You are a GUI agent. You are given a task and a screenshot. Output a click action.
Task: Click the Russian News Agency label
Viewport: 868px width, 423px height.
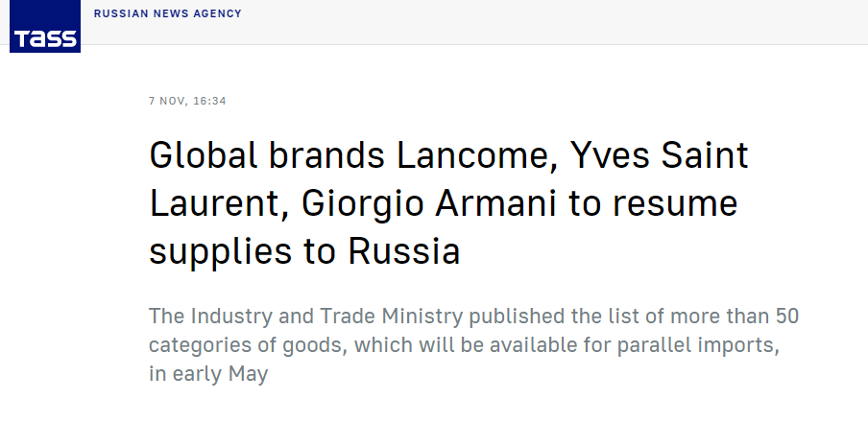click(168, 14)
